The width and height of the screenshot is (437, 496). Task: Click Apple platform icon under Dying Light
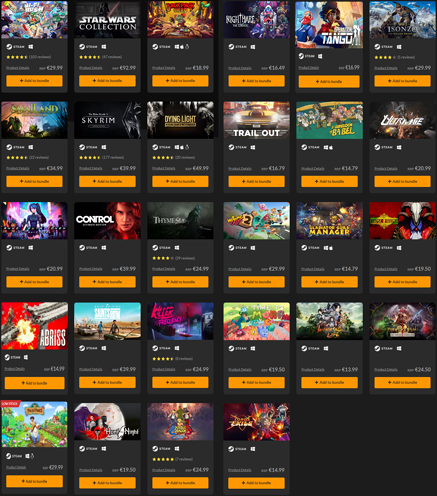click(182, 147)
